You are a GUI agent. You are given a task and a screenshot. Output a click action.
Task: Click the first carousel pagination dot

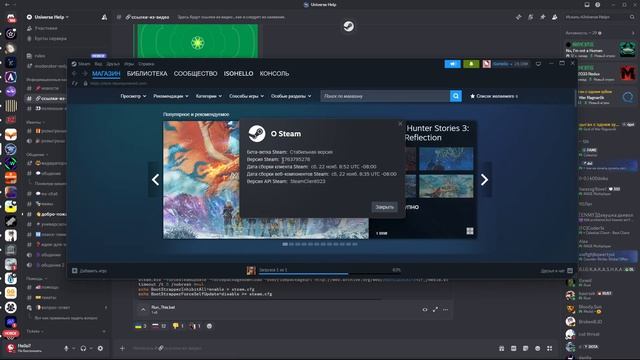point(285,244)
